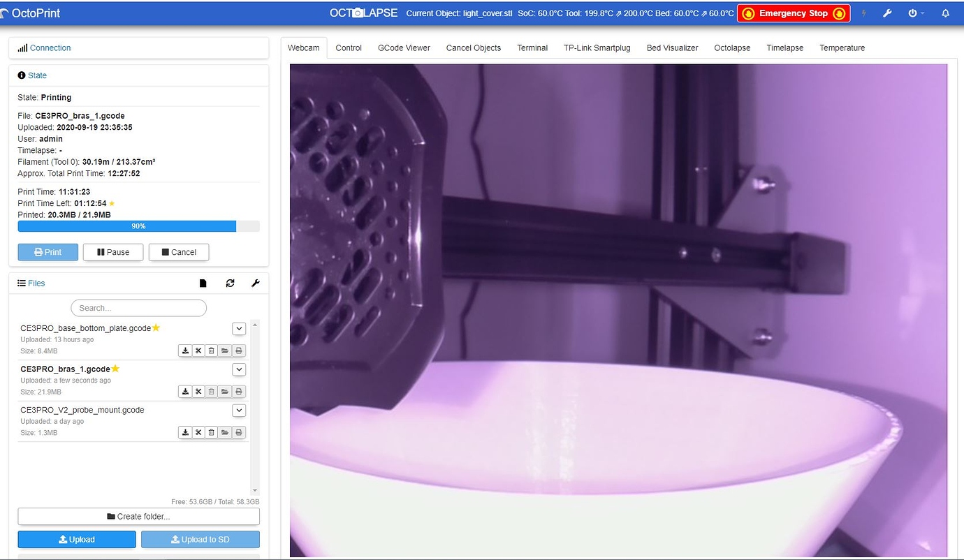Screen dimensions: 964x560
Task: Switch to the Octolapse tab
Action: pyautogui.click(x=732, y=47)
